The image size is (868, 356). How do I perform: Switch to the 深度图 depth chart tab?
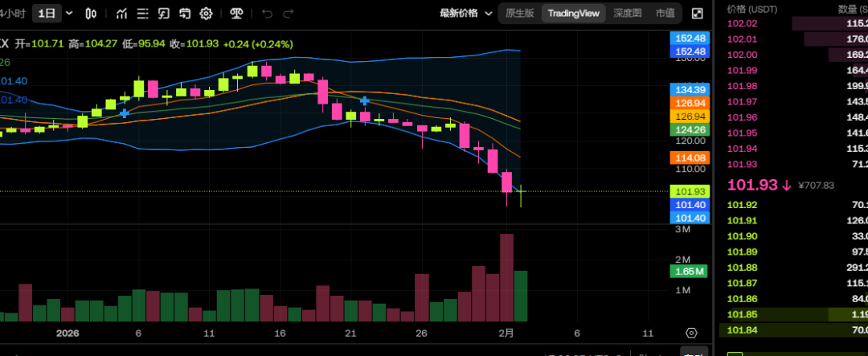pyautogui.click(x=627, y=13)
